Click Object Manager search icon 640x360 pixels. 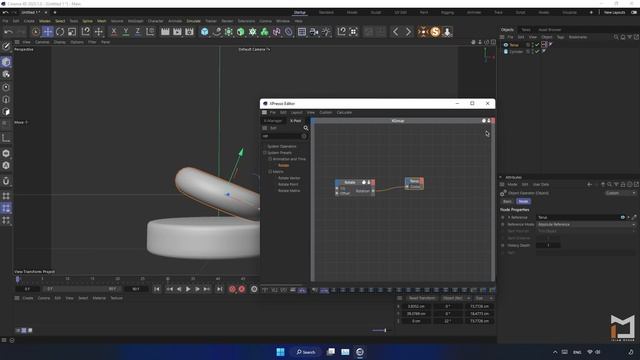(x=616, y=37)
